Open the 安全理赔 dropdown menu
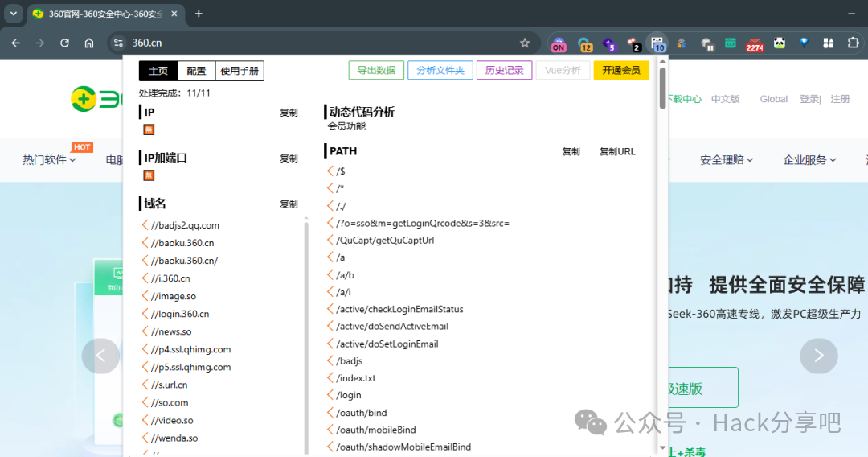Viewport: 868px width, 457px height. [727, 160]
